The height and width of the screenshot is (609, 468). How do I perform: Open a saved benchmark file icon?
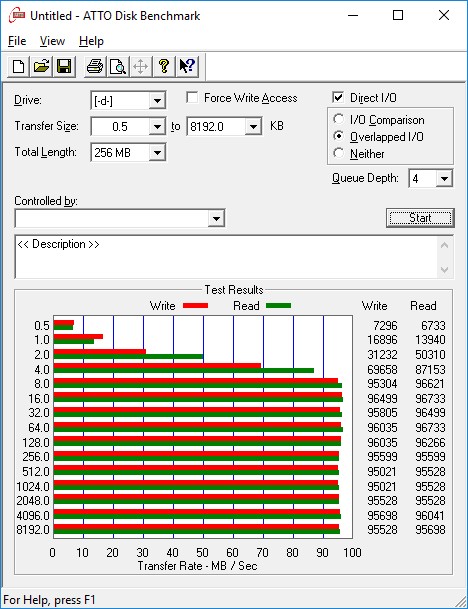point(42,66)
